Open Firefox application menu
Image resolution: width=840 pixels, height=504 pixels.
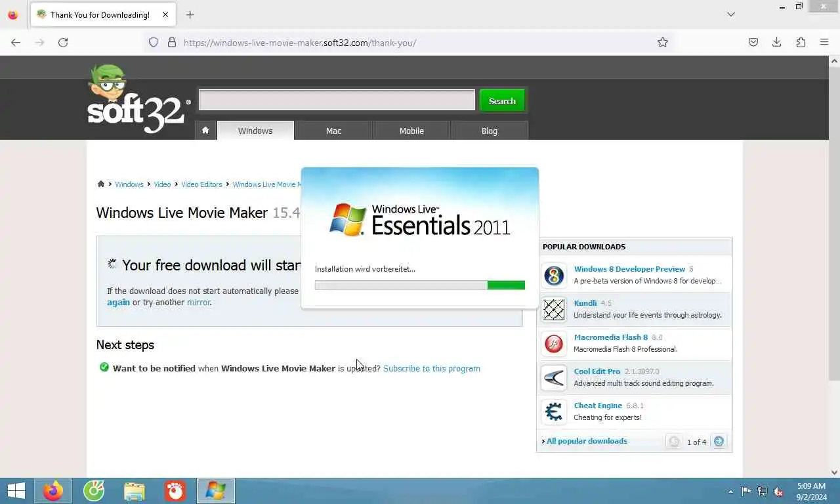coord(824,42)
